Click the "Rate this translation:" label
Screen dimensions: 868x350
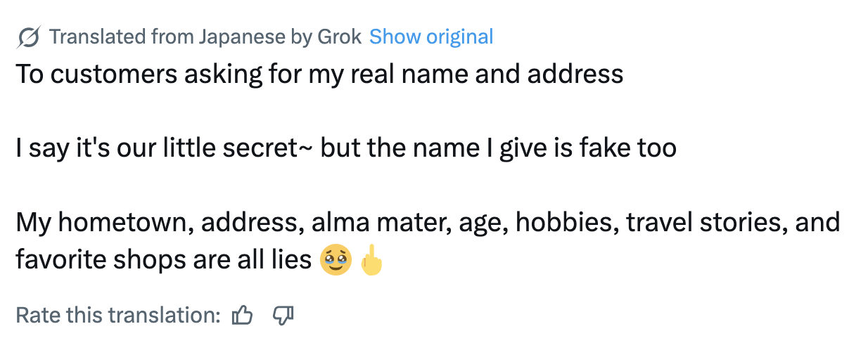(118, 316)
